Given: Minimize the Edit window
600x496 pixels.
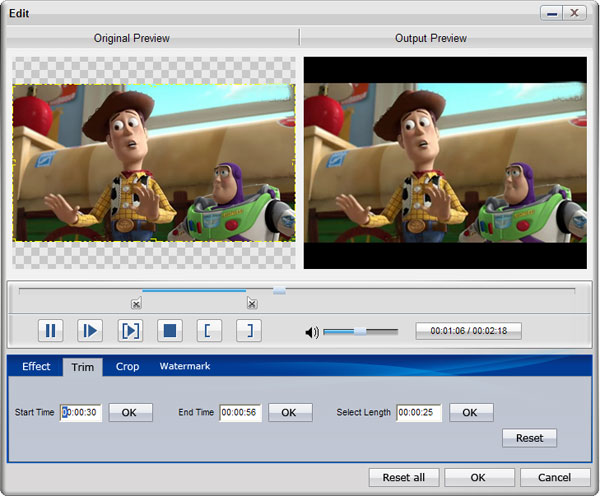Looking at the screenshot, I should [x=551, y=13].
